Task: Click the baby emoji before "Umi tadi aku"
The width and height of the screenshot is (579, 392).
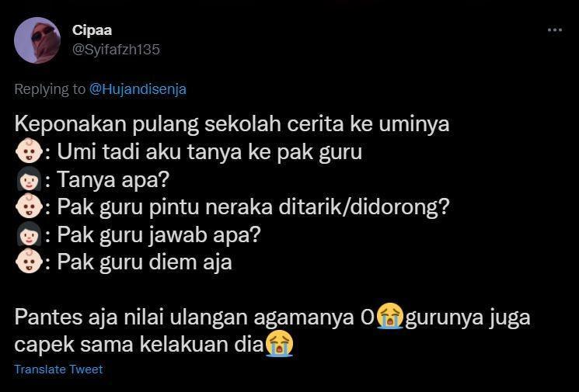Action: (x=29, y=151)
